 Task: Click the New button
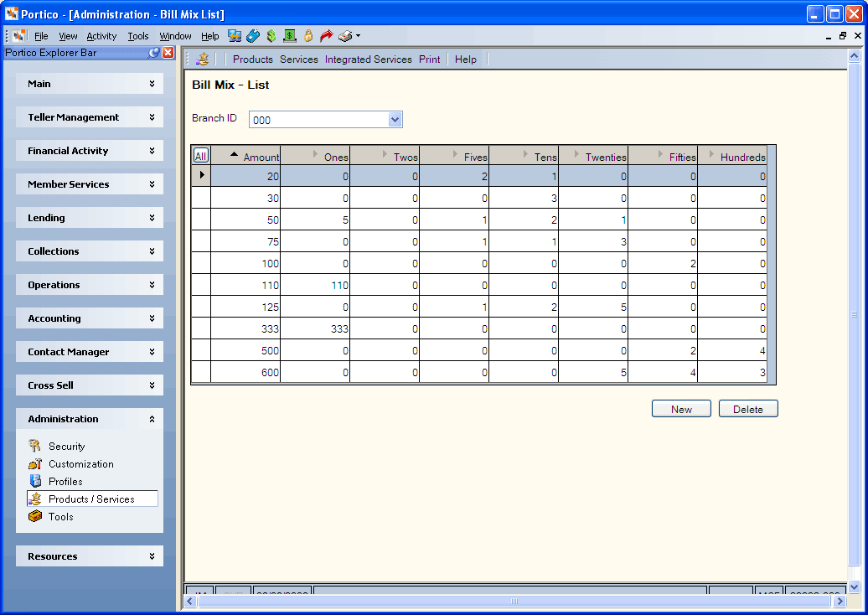point(681,409)
